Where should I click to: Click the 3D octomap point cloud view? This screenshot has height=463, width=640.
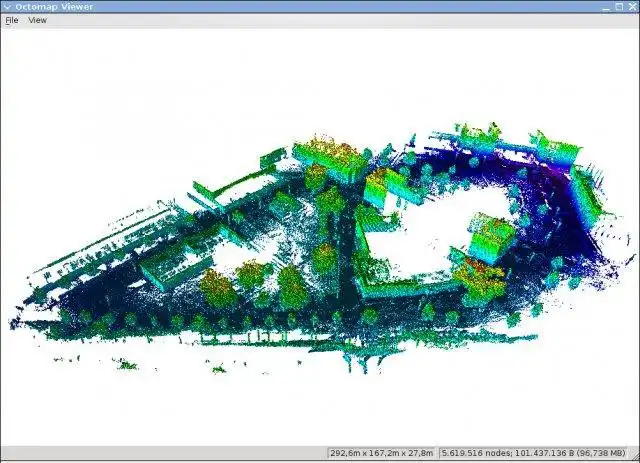point(320,237)
